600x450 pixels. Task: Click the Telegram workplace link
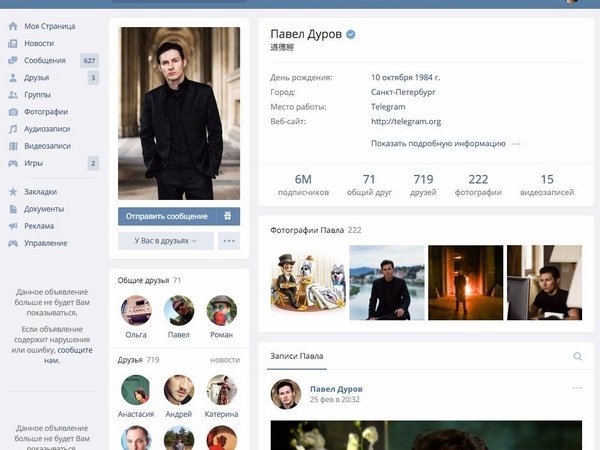click(x=388, y=107)
